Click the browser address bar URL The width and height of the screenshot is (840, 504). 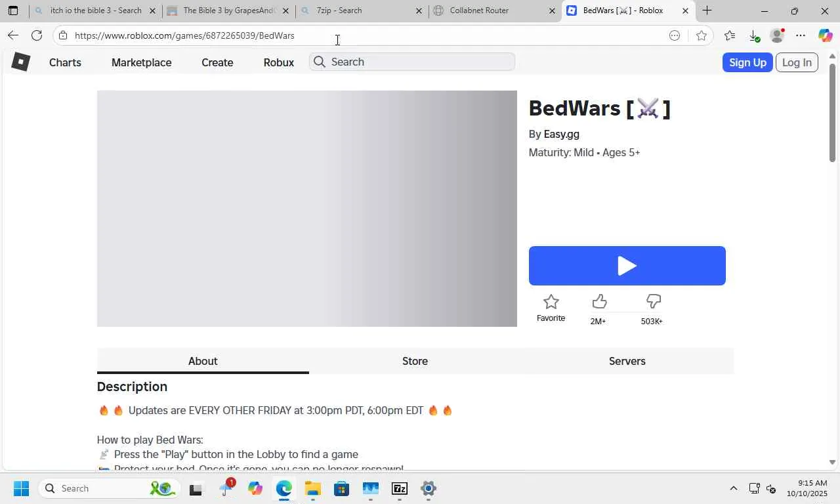[x=184, y=35]
